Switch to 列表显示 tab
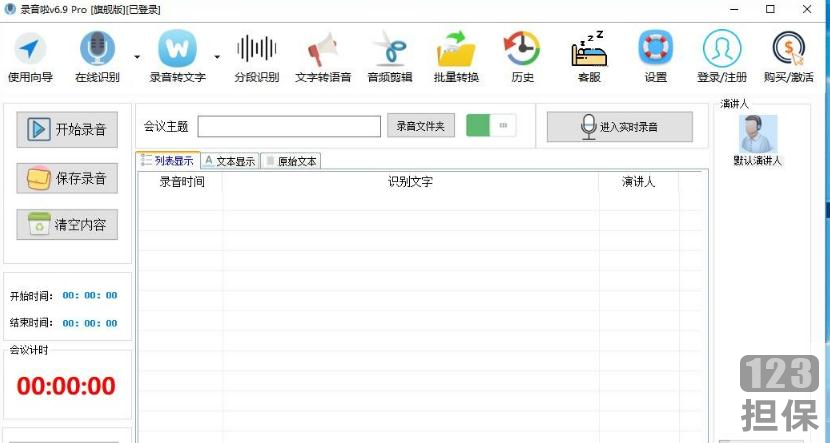Viewport: 830px width, 443px height. click(168, 161)
